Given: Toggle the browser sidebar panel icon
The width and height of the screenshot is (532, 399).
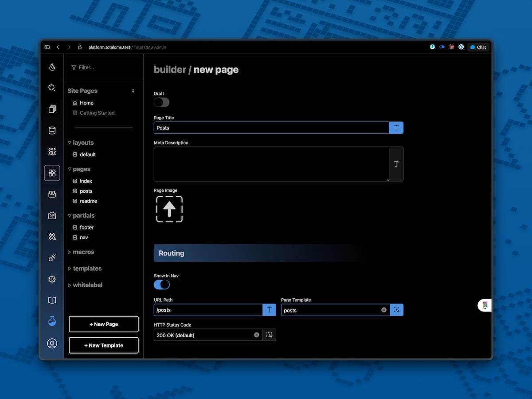Looking at the screenshot, I should click(x=47, y=47).
